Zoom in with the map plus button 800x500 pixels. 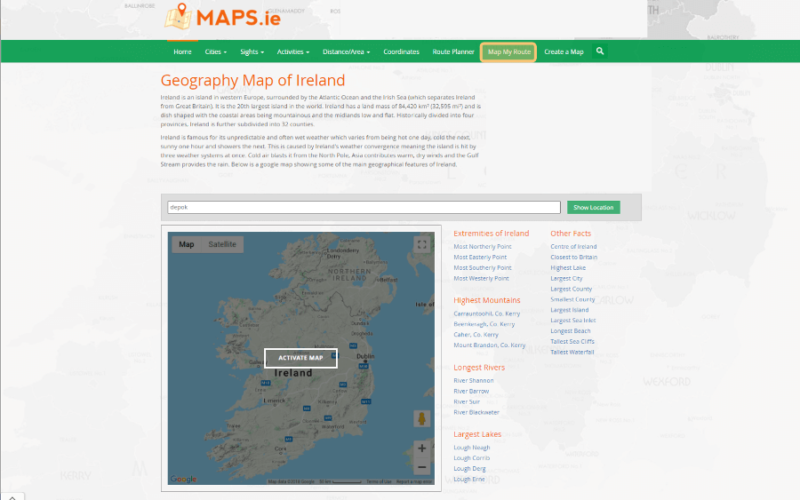point(422,448)
